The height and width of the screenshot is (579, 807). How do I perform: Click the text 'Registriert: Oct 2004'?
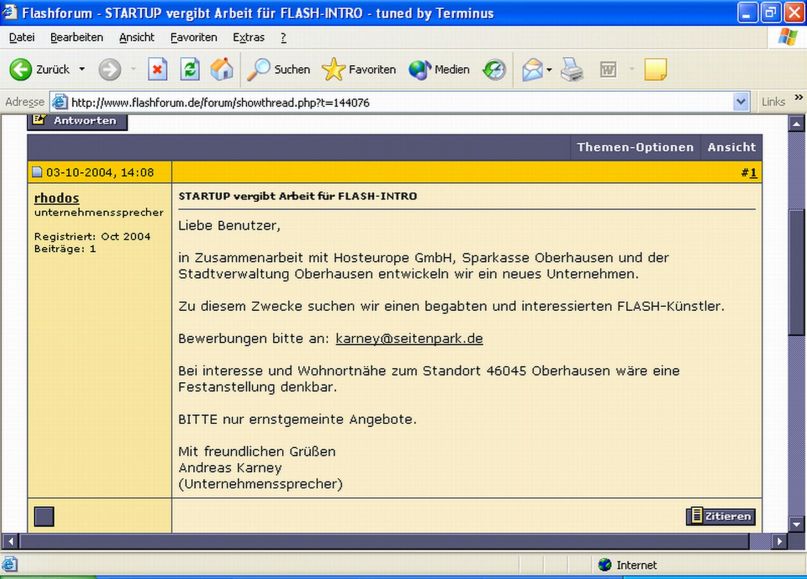(x=92, y=236)
